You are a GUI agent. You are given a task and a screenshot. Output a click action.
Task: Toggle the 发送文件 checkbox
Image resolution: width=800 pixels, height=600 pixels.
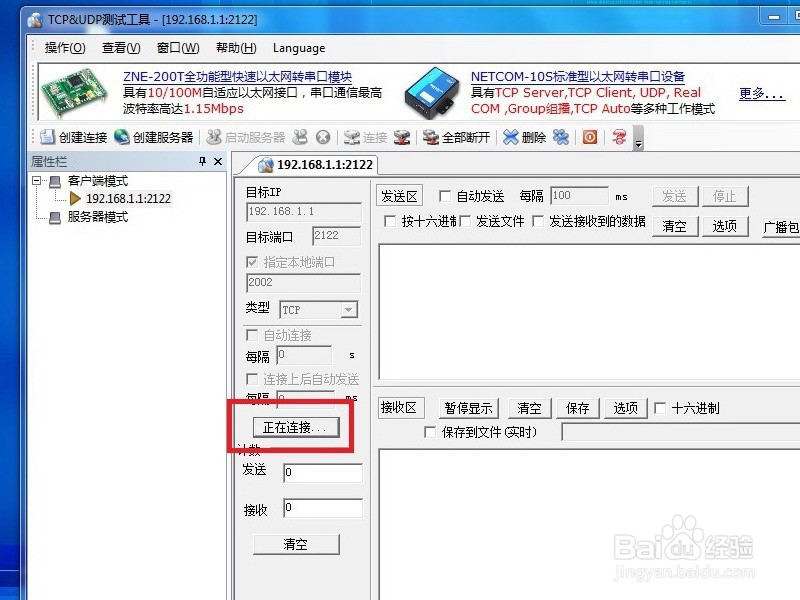tap(465, 221)
